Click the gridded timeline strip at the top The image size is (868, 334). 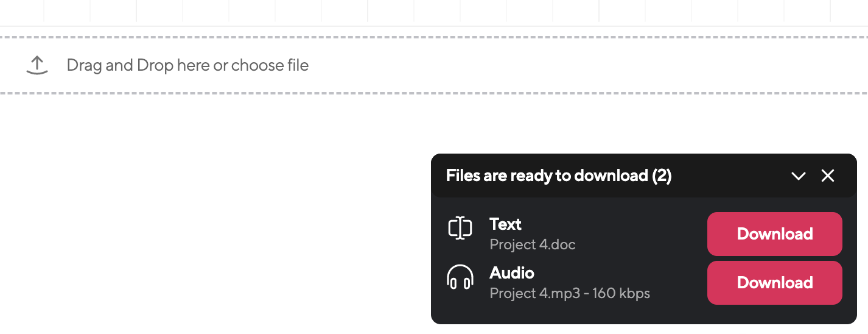434,12
